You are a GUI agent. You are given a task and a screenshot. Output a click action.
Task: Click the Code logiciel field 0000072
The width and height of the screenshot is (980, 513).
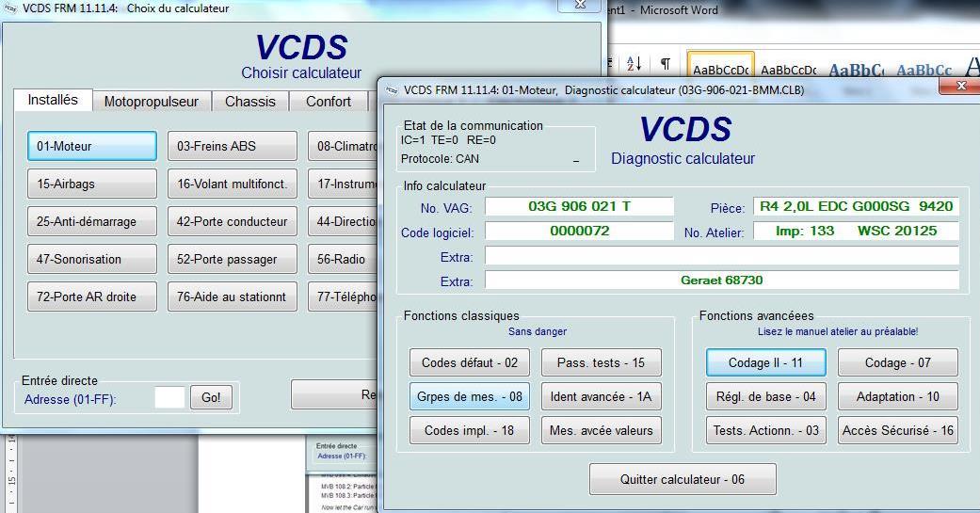579,231
